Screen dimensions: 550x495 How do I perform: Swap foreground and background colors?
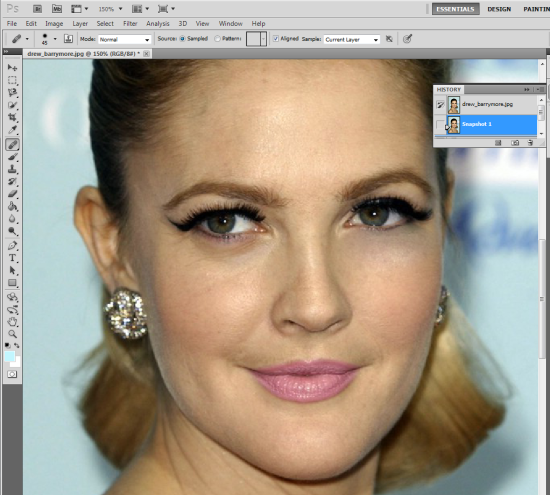click(x=17, y=346)
